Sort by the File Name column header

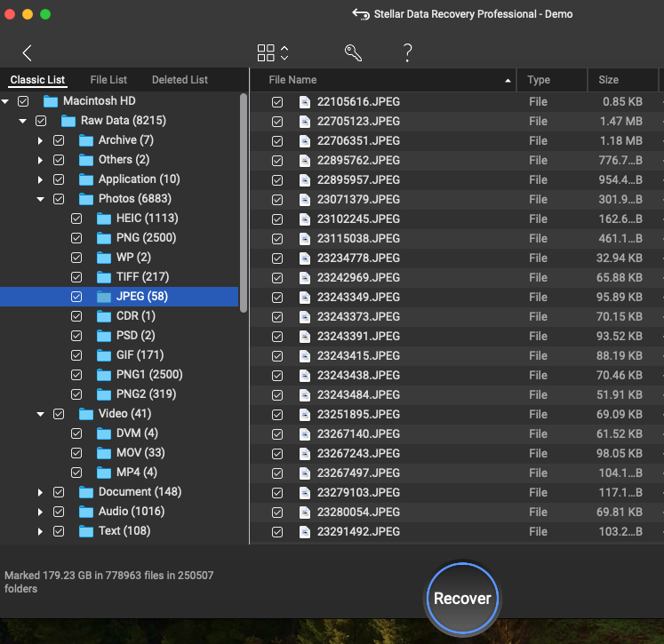[x=383, y=80]
